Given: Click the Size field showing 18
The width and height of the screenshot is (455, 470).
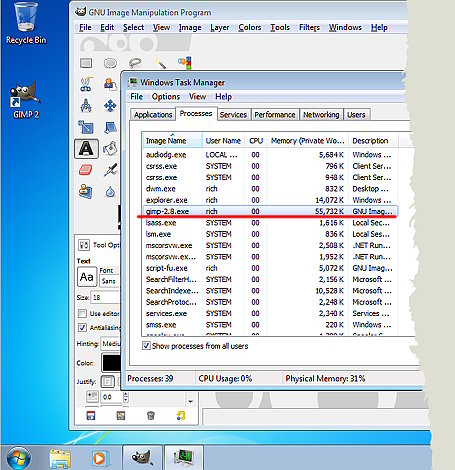Looking at the screenshot, I should click(105, 297).
